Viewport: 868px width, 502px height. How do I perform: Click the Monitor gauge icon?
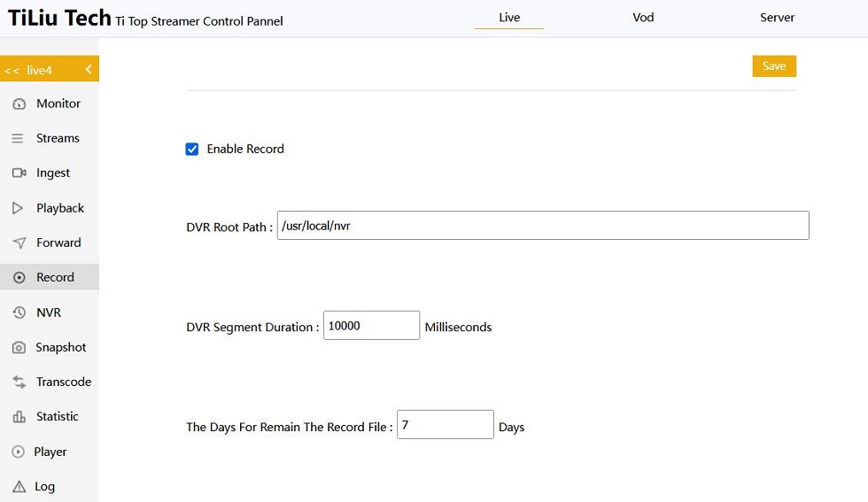(19, 104)
